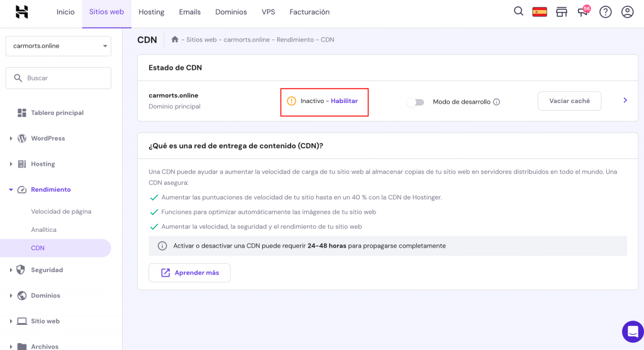Open the search magnifier in top bar

518,11
